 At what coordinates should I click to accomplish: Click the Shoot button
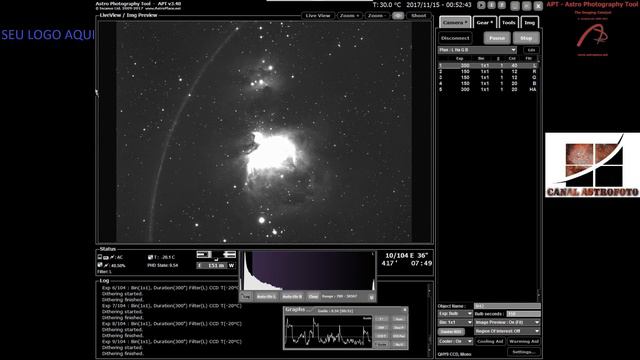click(418, 16)
